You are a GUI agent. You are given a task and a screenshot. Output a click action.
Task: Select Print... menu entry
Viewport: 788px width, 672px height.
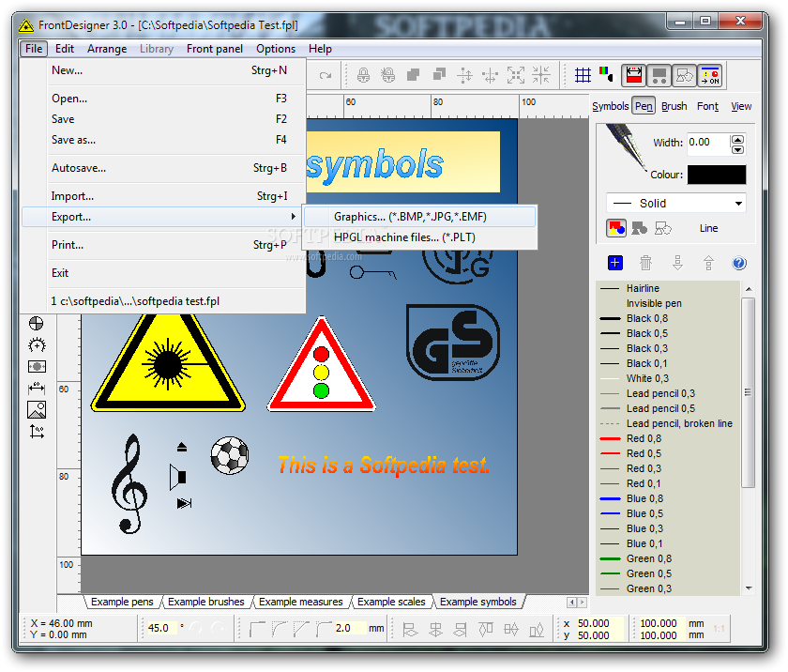click(164, 245)
